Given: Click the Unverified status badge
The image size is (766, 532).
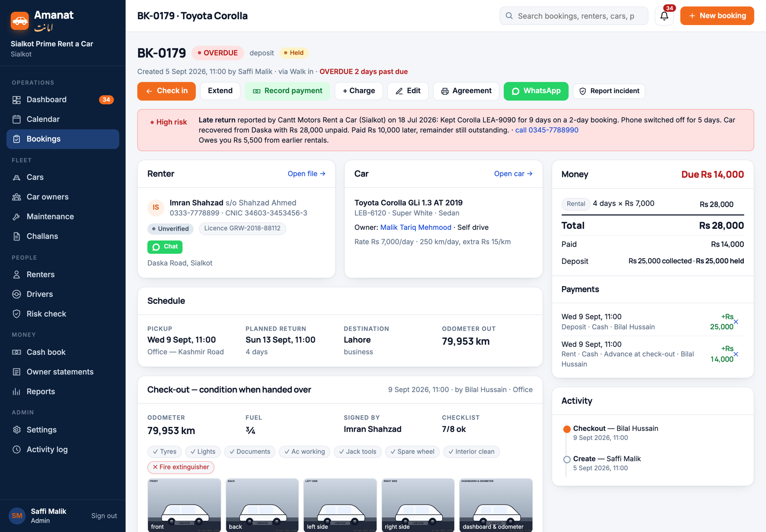Looking at the screenshot, I should (x=170, y=229).
